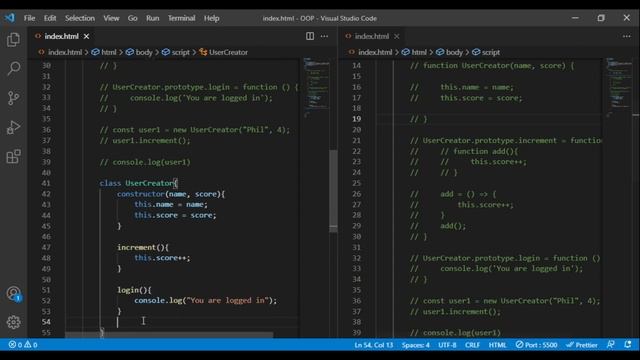Image resolution: width=640 pixels, height=360 pixels.
Task: Click the errors and warnings status indicator
Action: (23, 345)
